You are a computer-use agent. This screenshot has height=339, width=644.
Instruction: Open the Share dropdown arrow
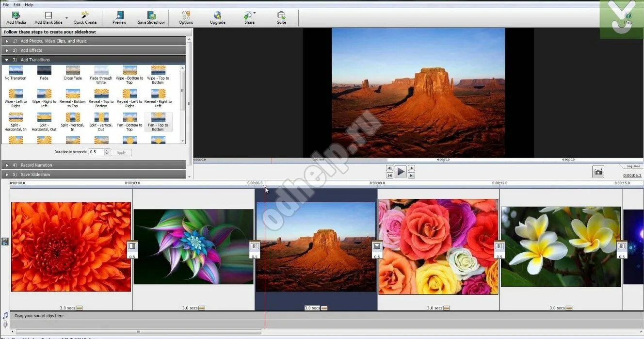coord(254,13)
